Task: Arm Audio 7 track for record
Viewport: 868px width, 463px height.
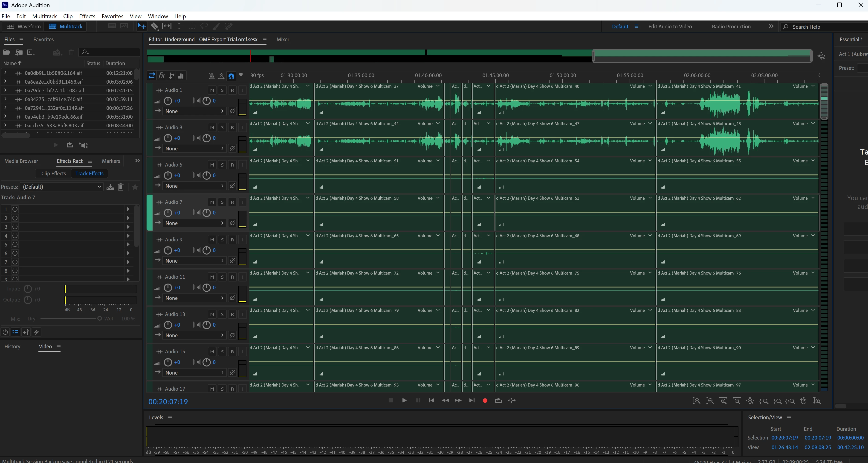Action: [x=232, y=202]
